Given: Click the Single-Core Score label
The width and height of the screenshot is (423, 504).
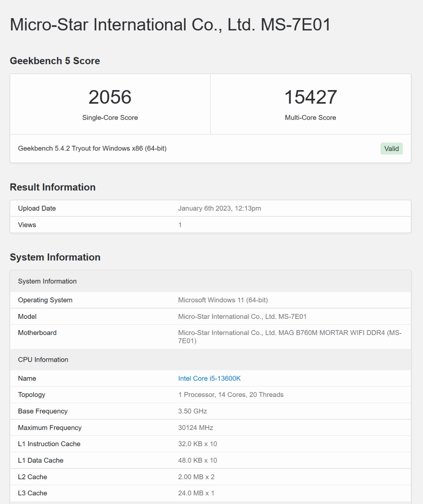Looking at the screenshot, I should (110, 118).
